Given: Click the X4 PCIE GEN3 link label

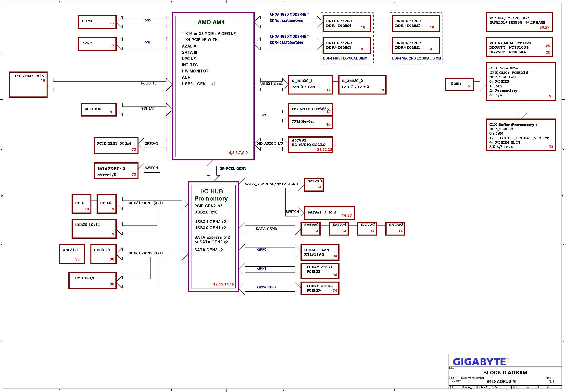Looking at the screenshot, I should [x=233, y=168].
